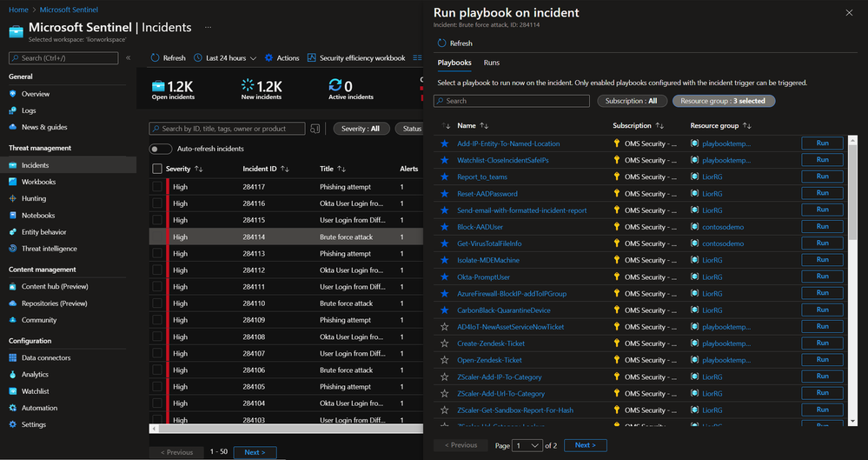Image resolution: width=868 pixels, height=460 pixels.
Task: Click the Community people icon
Action: coord(13,320)
